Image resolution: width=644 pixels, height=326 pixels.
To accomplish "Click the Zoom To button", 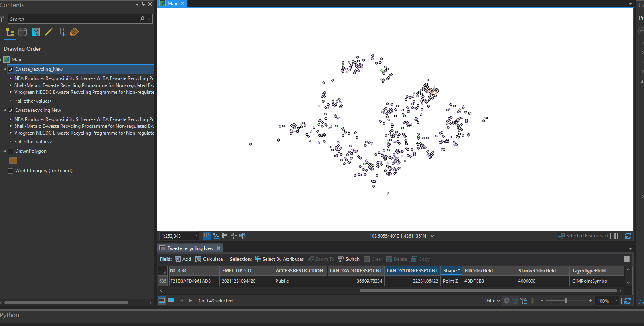I will pyautogui.click(x=321, y=259).
